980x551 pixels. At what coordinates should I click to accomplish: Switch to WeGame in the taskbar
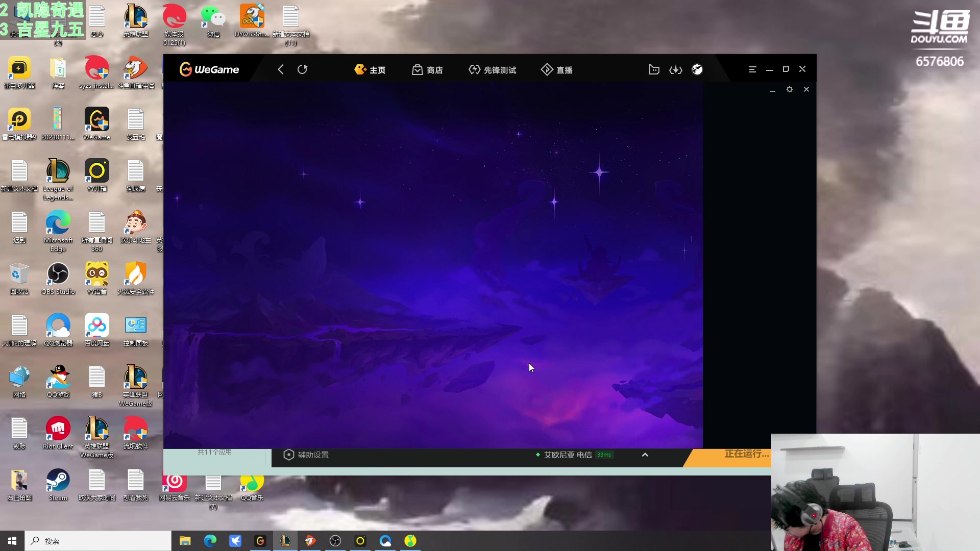click(x=260, y=541)
